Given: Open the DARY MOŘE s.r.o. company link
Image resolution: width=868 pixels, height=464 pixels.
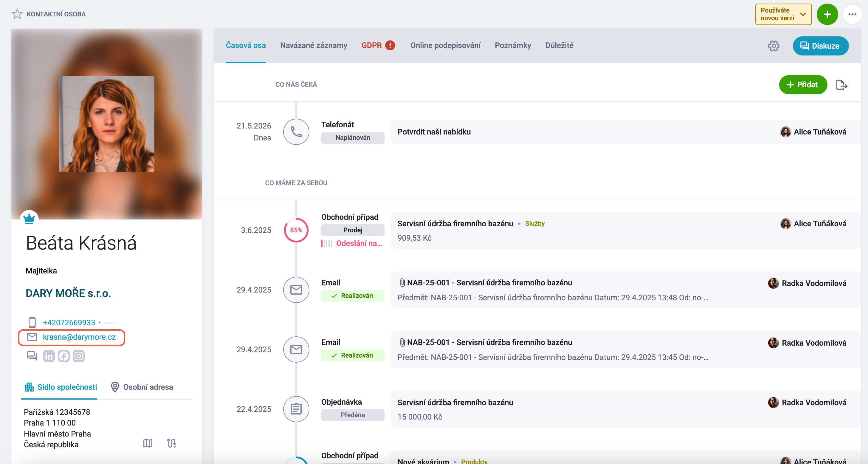Looking at the screenshot, I should (68, 293).
